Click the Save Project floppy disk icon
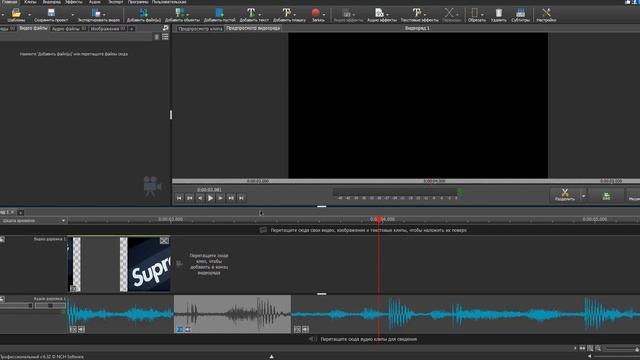The image size is (640, 360). coord(51,13)
